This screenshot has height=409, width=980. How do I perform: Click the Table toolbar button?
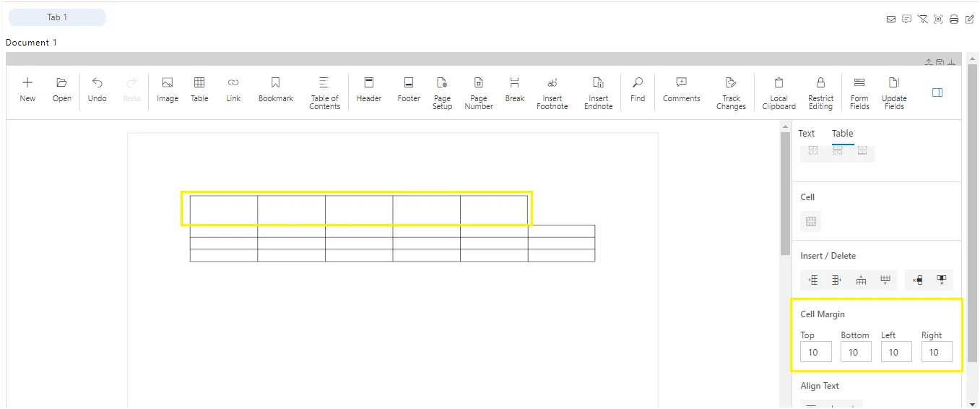199,90
